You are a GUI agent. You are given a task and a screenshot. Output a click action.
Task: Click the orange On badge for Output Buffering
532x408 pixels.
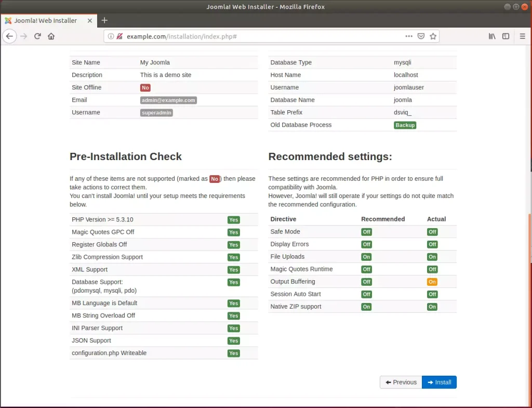point(432,282)
